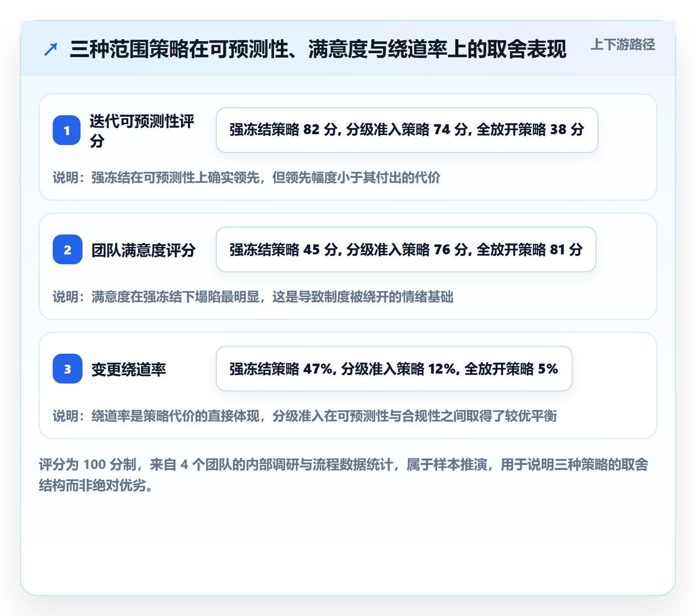Select the 团队满意度评分 heading
Viewport: 696px width, 616px height.
coord(143,250)
